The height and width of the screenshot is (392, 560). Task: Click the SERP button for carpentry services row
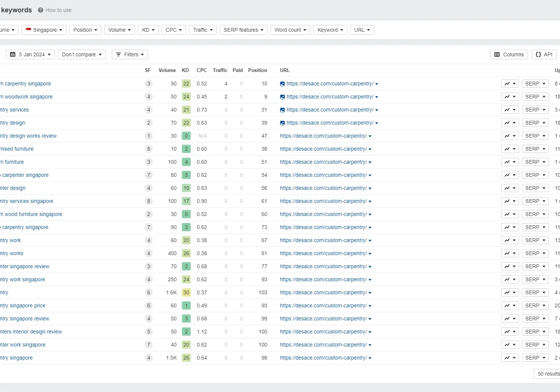pos(535,110)
